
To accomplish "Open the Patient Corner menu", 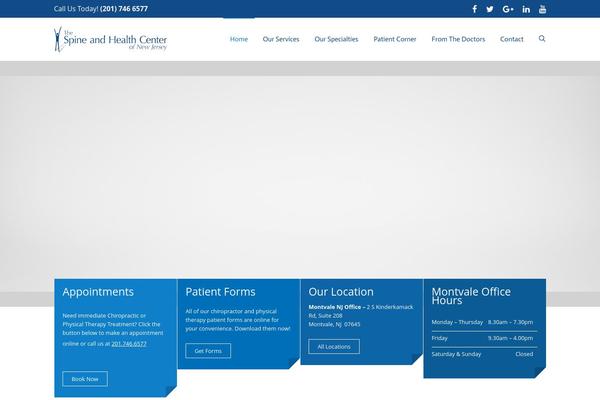I will [395, 39].
